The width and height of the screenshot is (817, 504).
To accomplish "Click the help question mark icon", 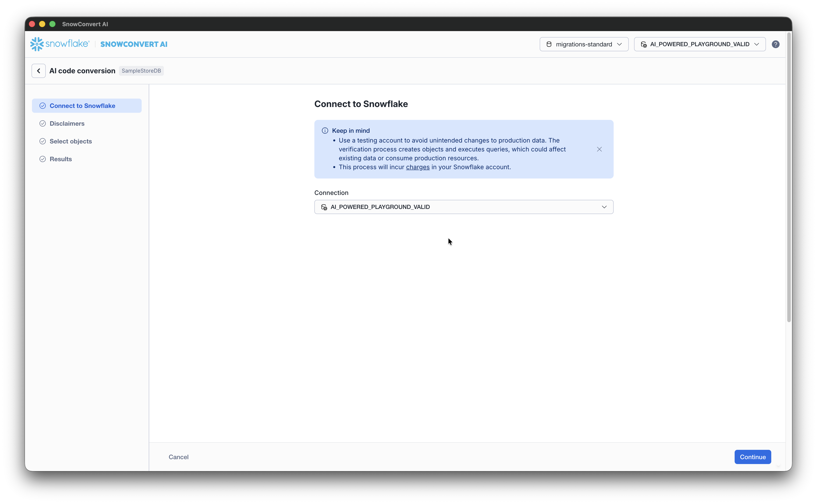I will tap(775, 44).
